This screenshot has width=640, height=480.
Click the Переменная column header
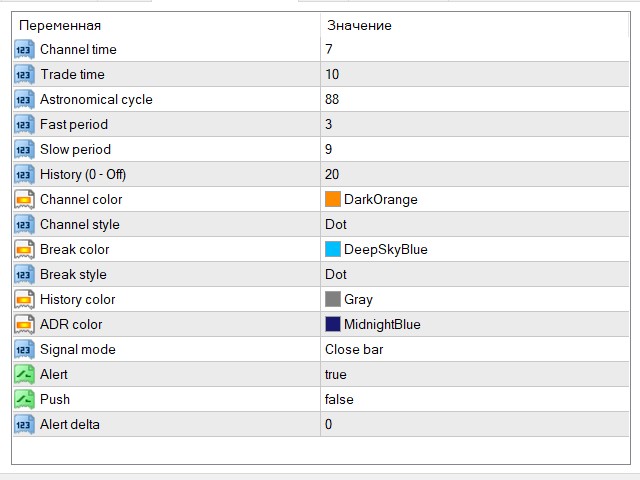(60, 25)
